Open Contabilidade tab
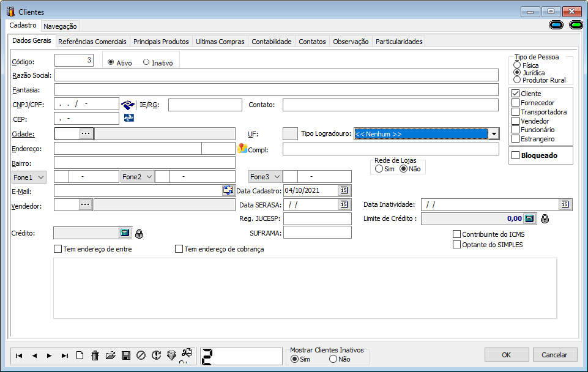This screenshot has height=372, width=588. click(272, 42)
